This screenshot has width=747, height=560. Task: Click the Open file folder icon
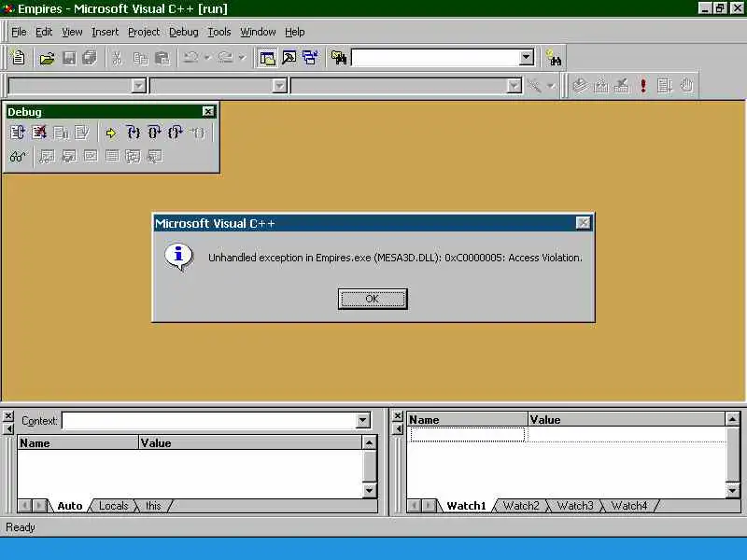pyautogui.click(x=47, y=58)
